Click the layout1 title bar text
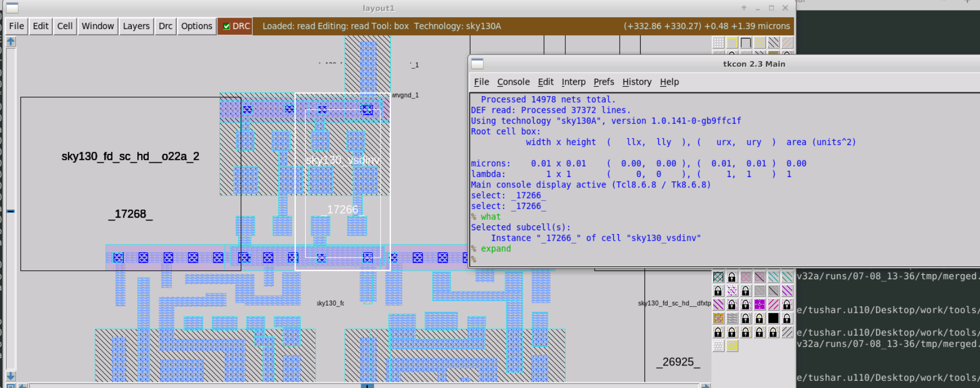The width and height of the screenshot is (980, 388). (x=378, y=8)
